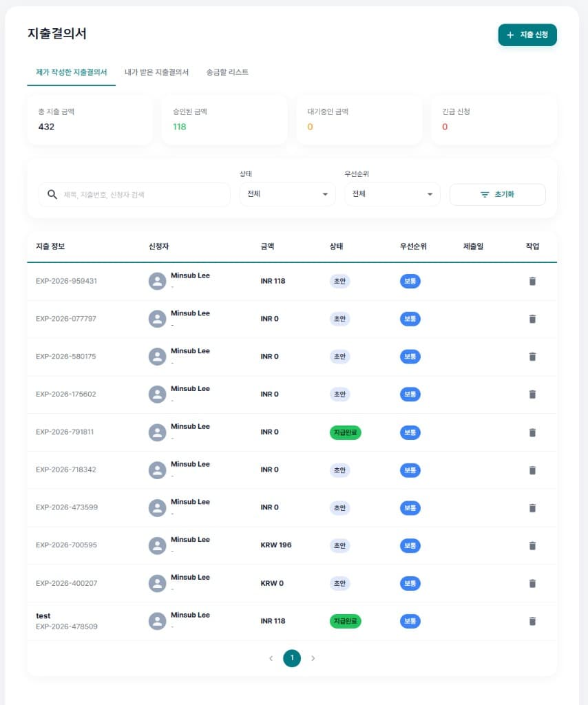Open expense EXP-2026-077797
The width and height of the screenshot is (588, 705).
pos(66,319)
